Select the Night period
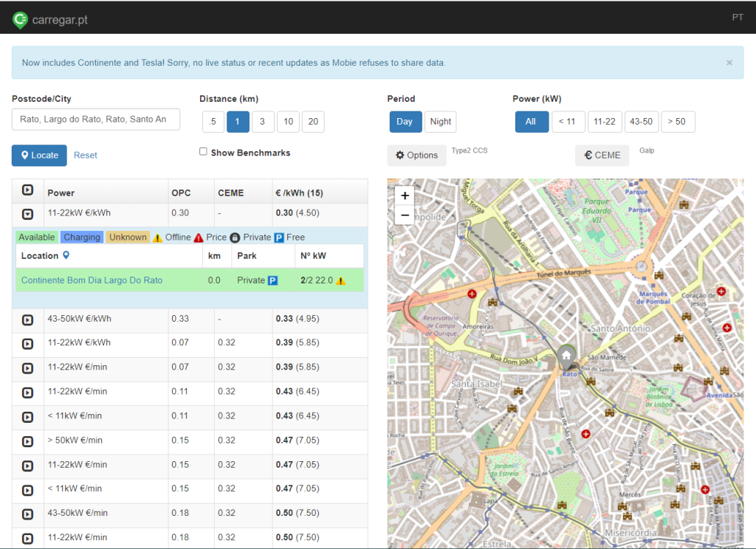Image resolution: width=756 pixels, height=549 pixels. 440,122
